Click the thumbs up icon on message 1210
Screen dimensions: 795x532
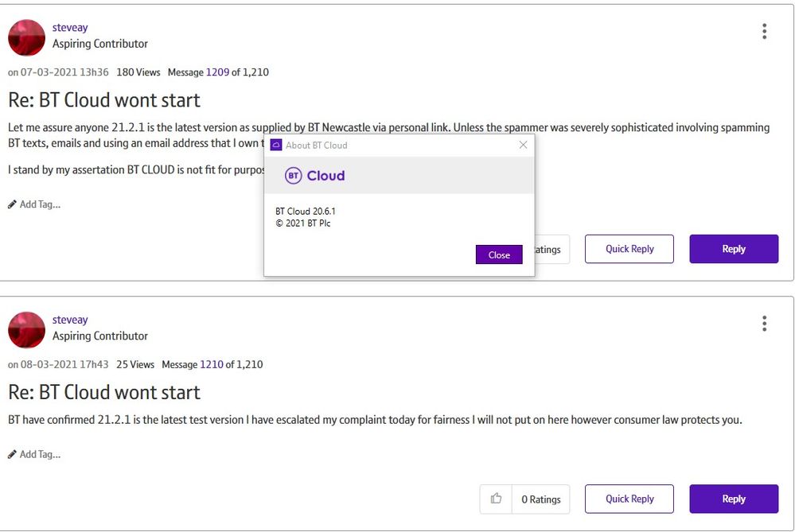[x=496, y=499]
